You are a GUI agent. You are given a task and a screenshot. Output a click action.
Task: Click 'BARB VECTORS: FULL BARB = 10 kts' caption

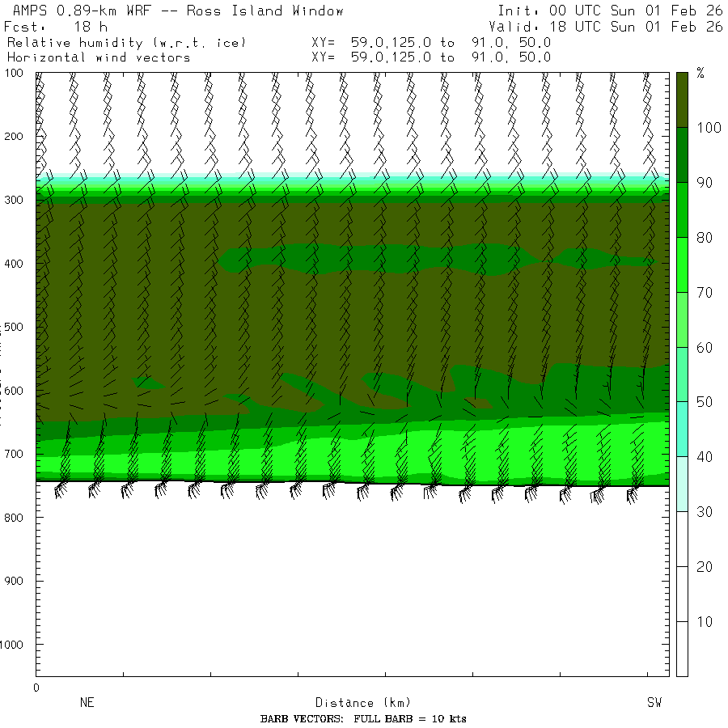363,719
